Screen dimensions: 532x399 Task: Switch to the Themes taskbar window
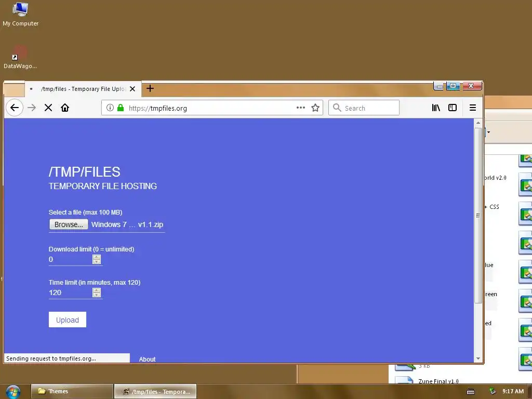tap(72, 391)
